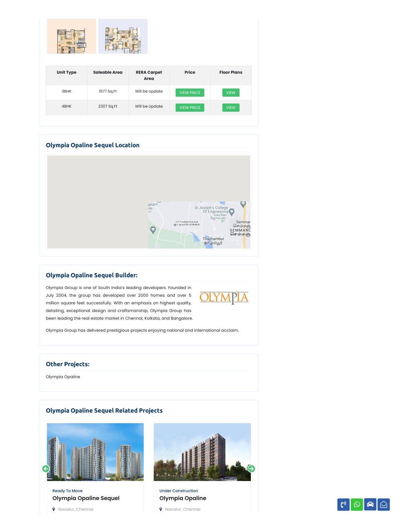Click the 3BHK unit type cell

[x=67, y=92]
